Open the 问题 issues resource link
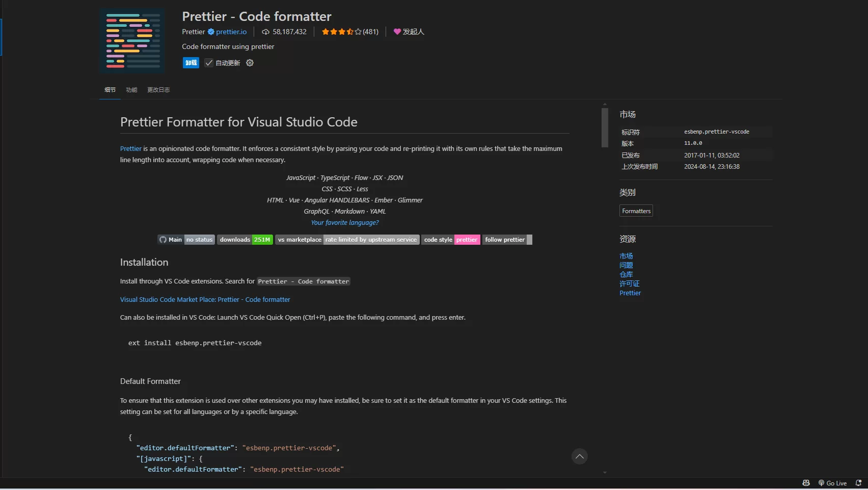868x490 pixels. click(626, 265)
